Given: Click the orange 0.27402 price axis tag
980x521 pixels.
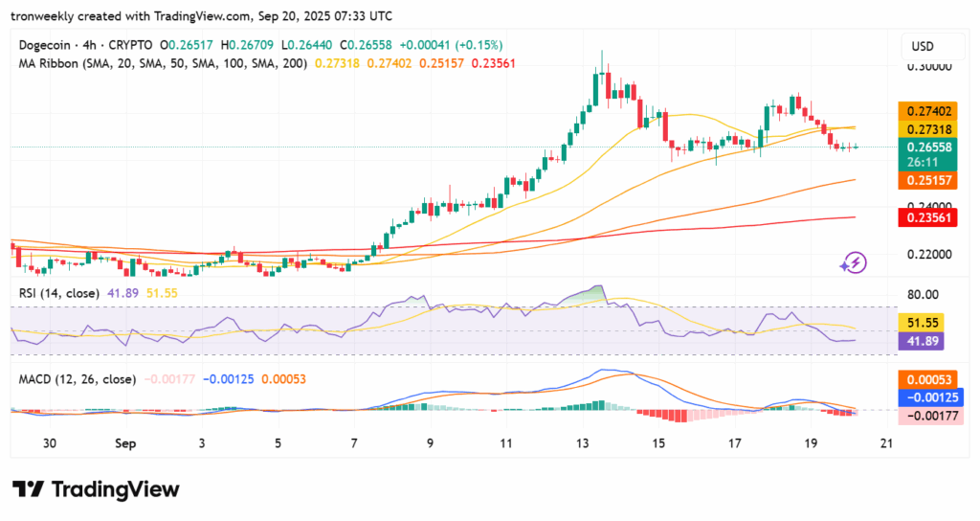Looking at the screenshot, I should click(x=928, y=111).
